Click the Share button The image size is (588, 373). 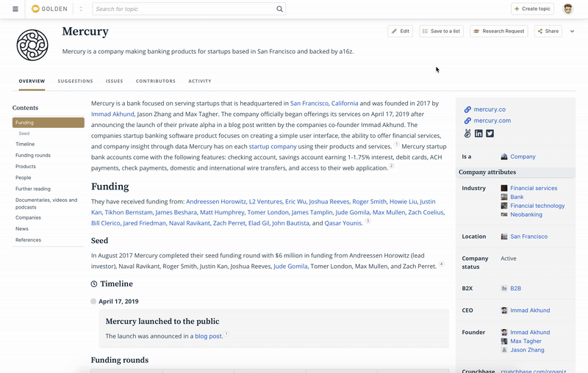pyautogui.click(x=548, y=31)
